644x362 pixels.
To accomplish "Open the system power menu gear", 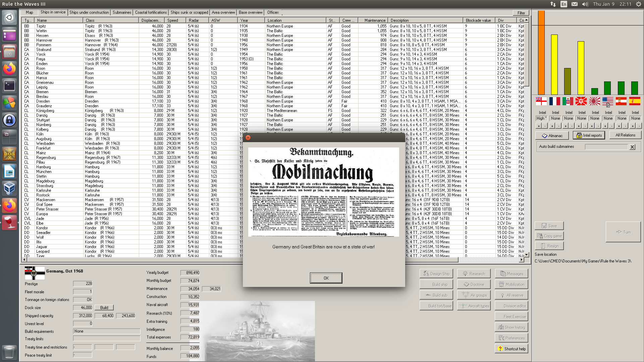I will coord(638,4).
